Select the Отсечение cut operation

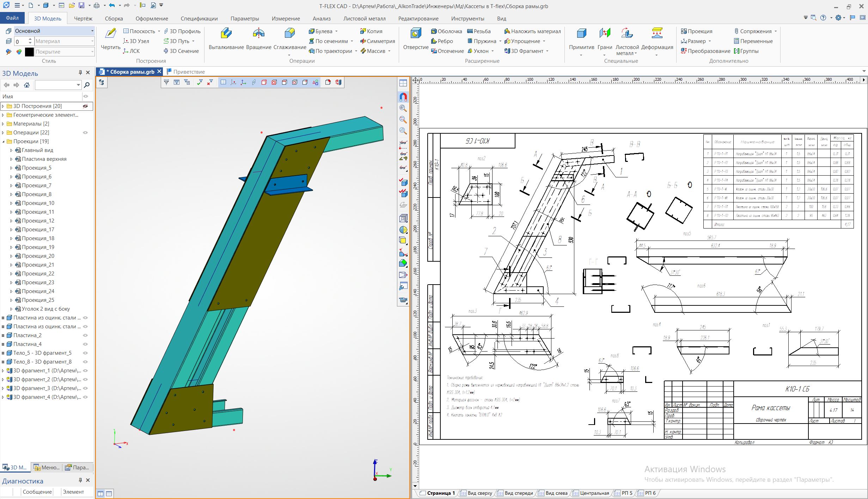[x=447, y=51]
